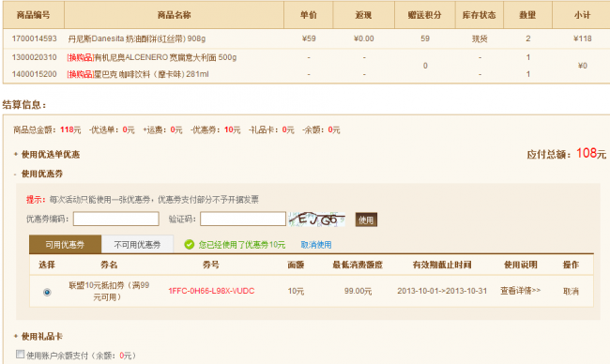Click the ¥0.00 cashback cell
The width and height of the screenshot is (610, 364).
(364, 38)
